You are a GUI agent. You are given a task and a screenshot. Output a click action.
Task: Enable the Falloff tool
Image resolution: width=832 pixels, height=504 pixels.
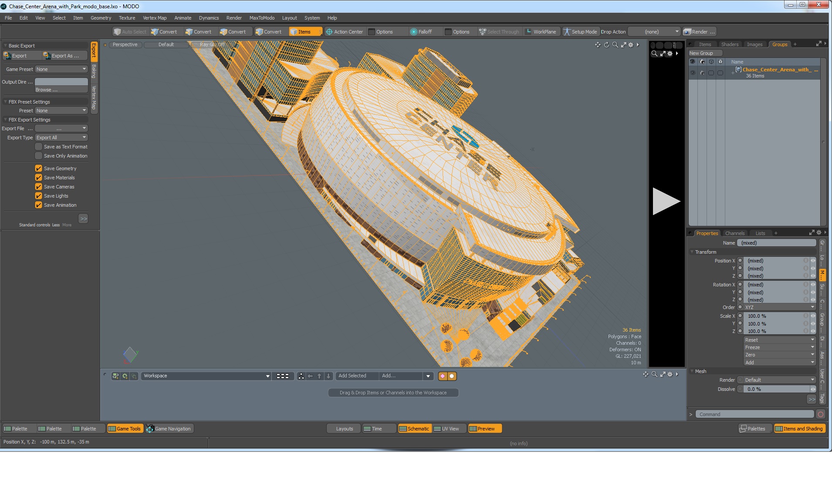(x=421, y=32)
